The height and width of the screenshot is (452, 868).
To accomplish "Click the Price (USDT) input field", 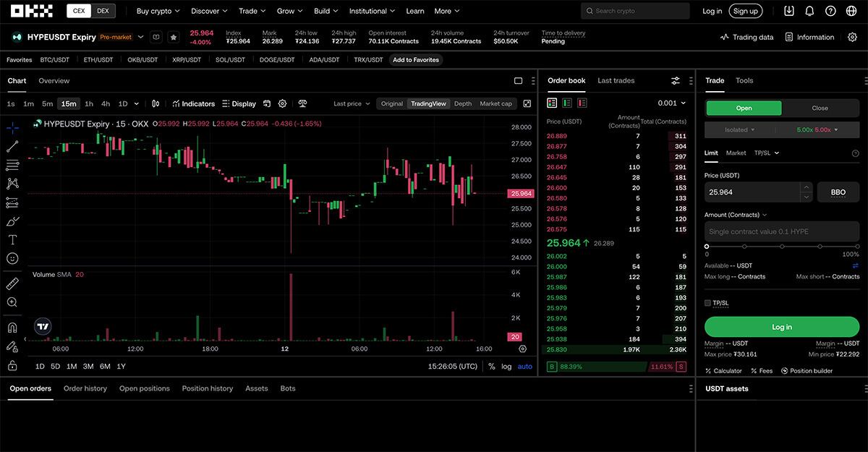I will [751, 192].
